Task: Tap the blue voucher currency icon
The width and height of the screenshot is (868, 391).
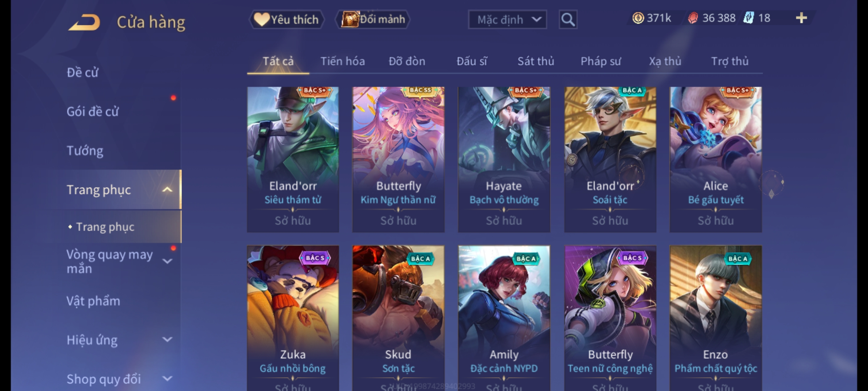Action: [748, 18]
